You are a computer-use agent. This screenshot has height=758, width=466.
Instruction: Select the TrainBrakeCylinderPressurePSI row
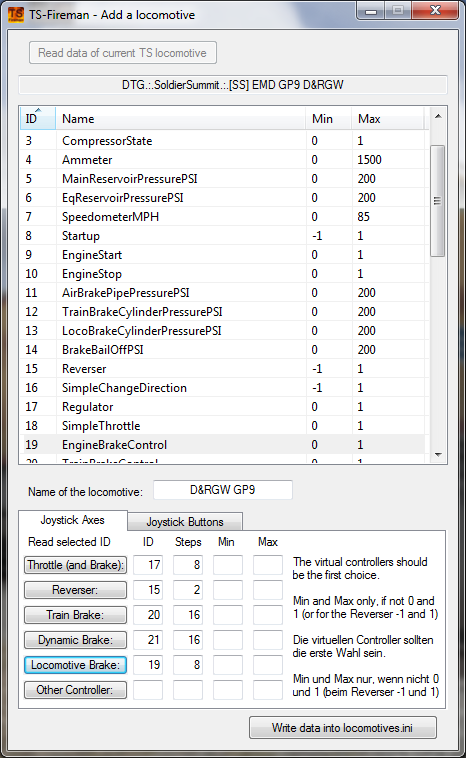pos(222,312)
